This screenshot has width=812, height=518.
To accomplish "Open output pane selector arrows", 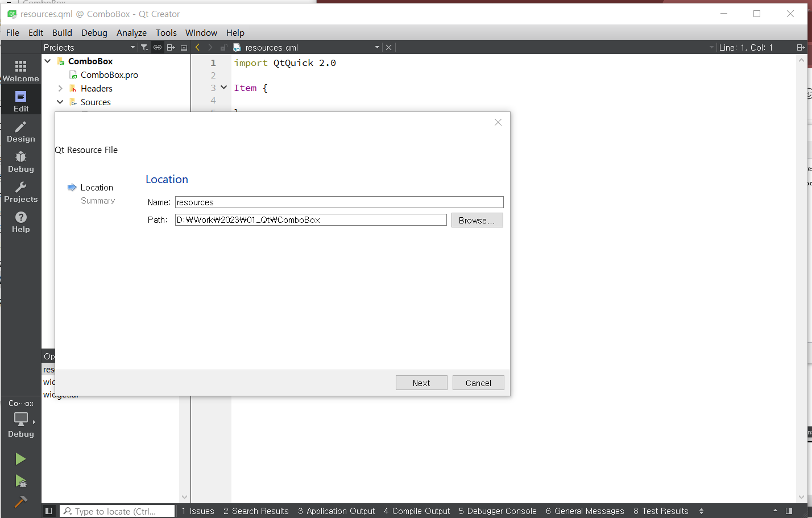I will coord(701,511).
